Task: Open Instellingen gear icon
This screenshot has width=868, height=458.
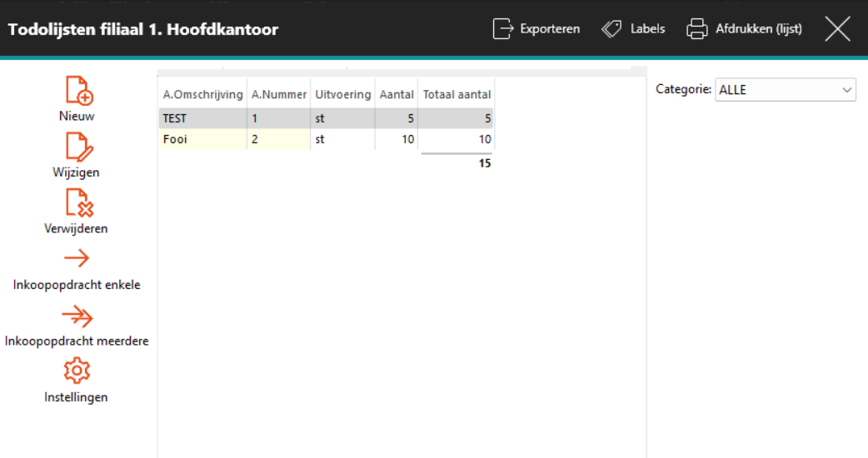Action: tap(77, 371)
